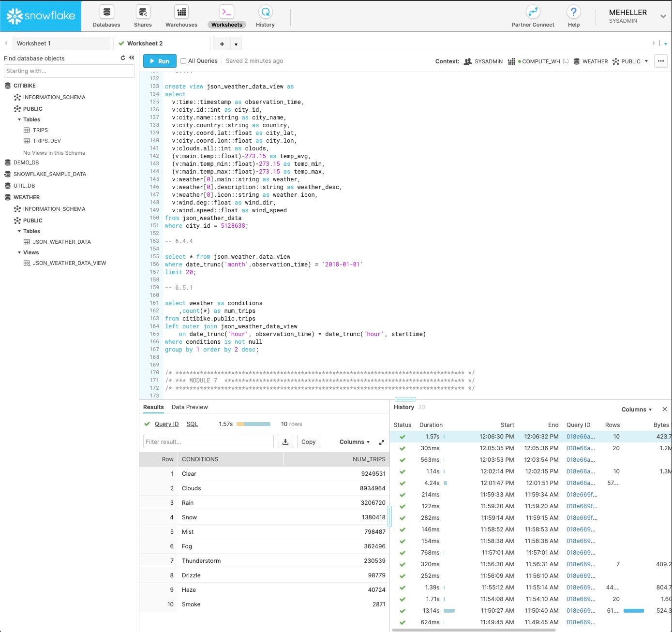This screenshot has height=632, width=672.
Task: Close the History pane
Action: point(664,409)
